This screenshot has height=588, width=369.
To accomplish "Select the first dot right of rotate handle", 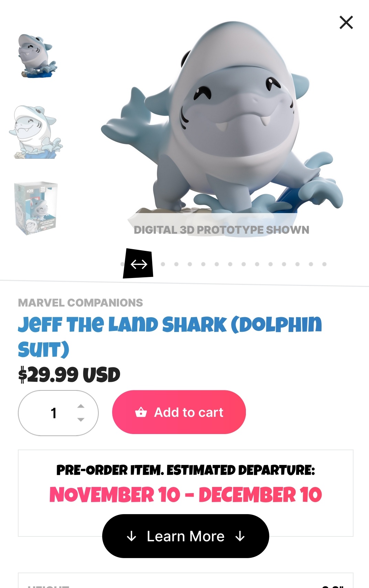I will 163,264.
